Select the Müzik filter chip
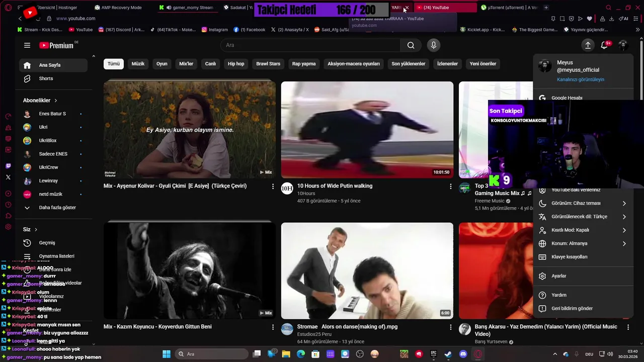 tap(138, 64)
